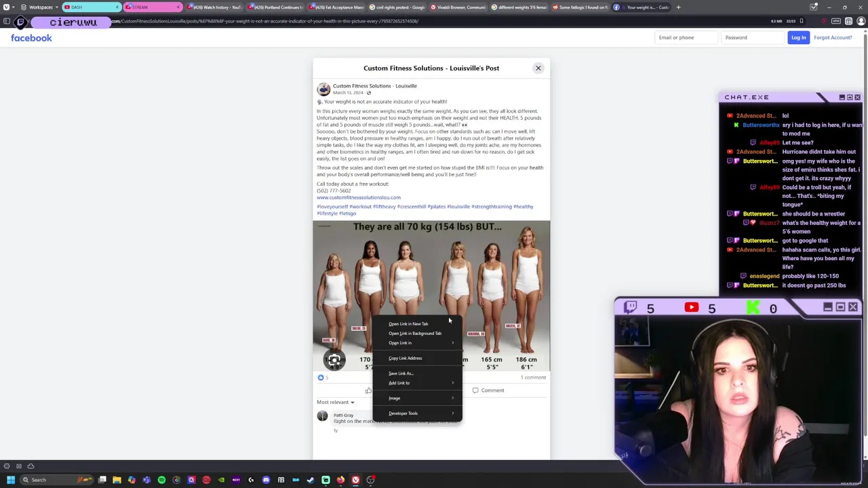Switch to 'civil rights protest - Google' tab
The height and width of the screenshot is (488, 868).
point(398,7)
